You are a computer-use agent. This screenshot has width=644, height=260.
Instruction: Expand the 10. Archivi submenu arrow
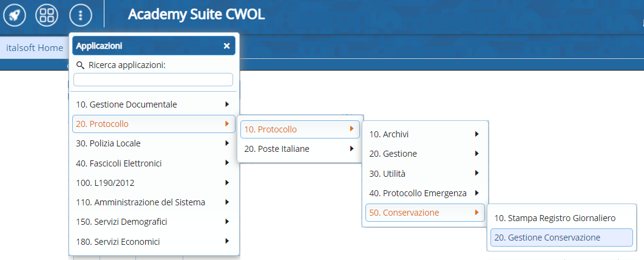coord(477,134)
